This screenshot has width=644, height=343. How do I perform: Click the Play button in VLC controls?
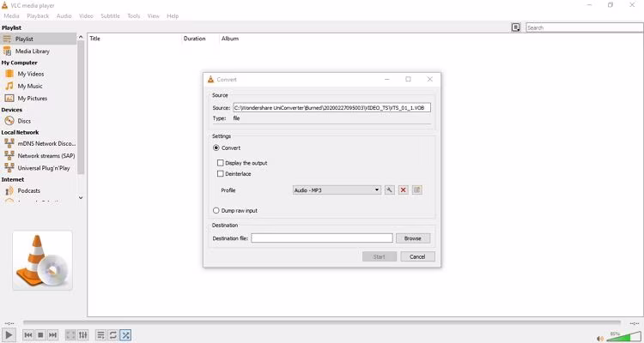coord(9,334)
